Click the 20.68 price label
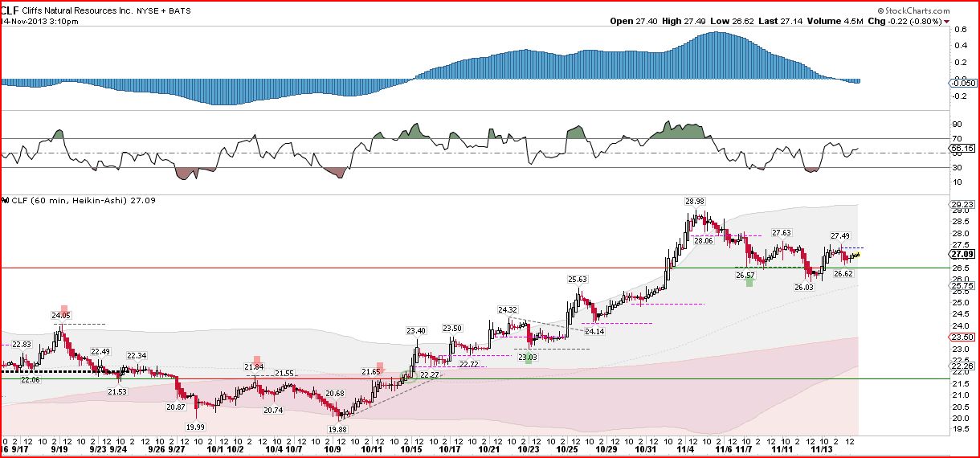This screenshot has height=458, width=980. tap(335, 393)
